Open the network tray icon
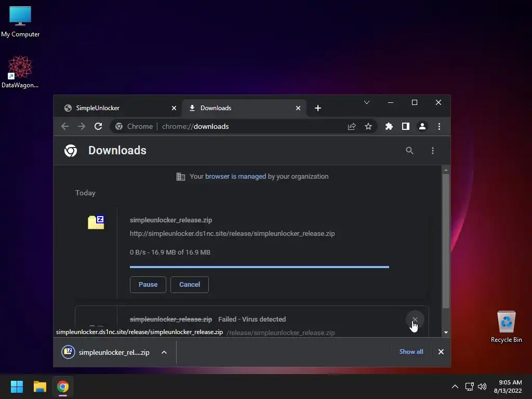532x399 pixels. pos(470,387)
